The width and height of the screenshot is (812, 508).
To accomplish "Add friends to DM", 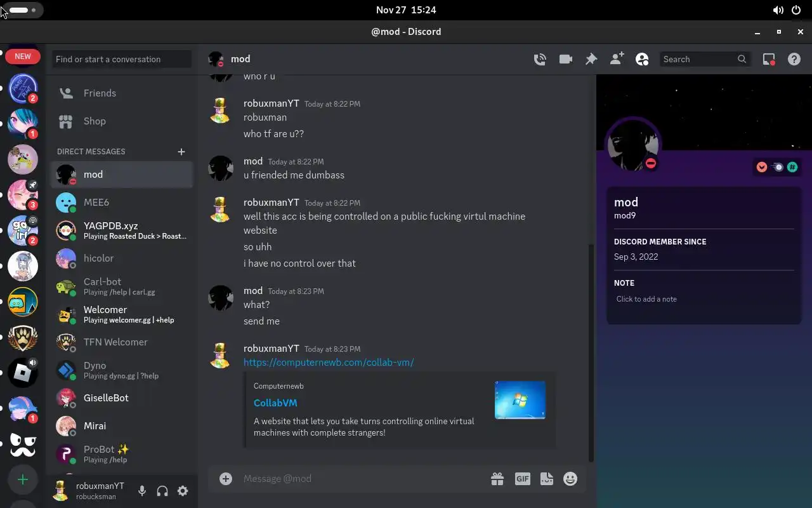I will pyautogui.click(x=617, y=59).
